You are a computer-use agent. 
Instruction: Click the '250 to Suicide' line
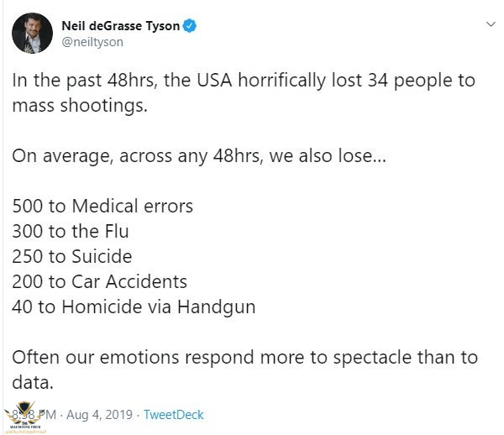tap(72, 256)
